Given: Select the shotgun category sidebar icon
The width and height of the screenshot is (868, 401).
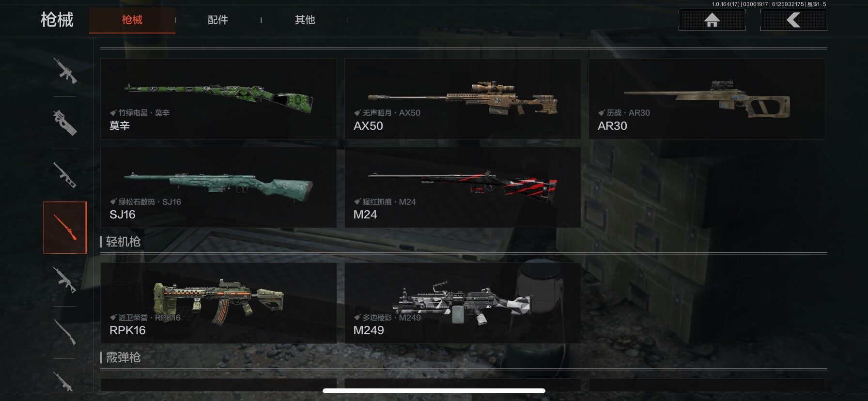Looking at the screenshot, I should tap(65, 332).
